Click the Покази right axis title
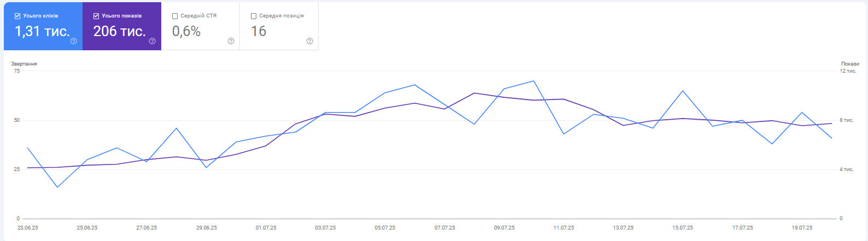The height and width of the screenshot is (241, 868). point(850,64)
